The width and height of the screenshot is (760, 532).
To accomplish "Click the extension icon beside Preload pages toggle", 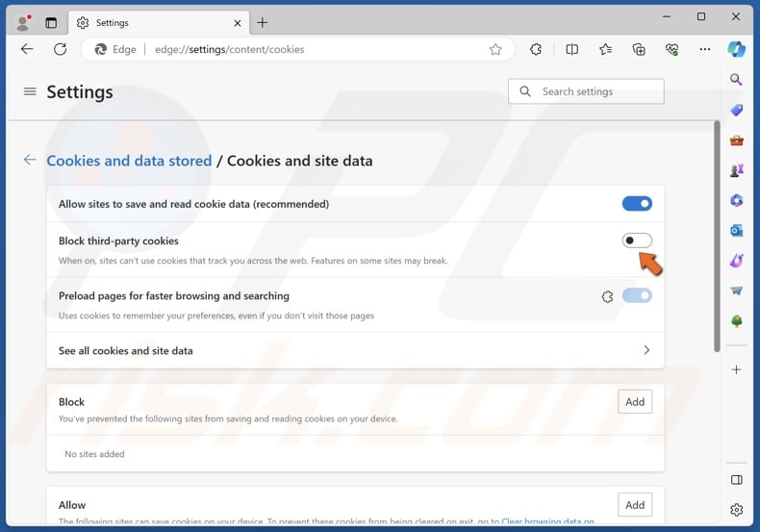I will tap(607, 296).
